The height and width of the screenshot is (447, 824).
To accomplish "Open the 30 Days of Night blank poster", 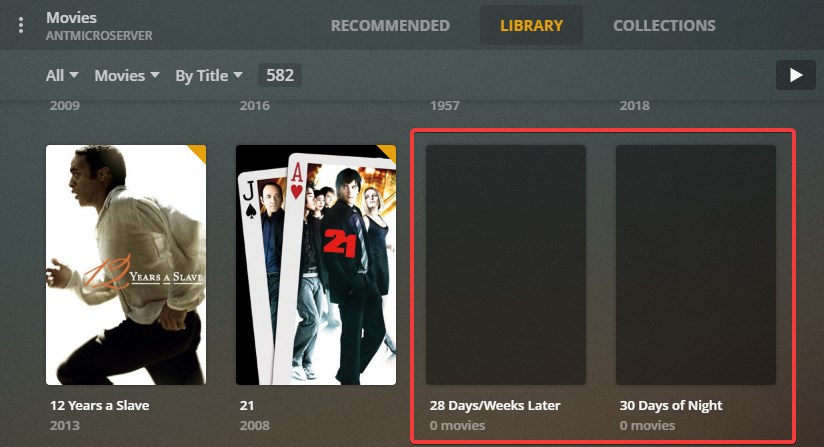I will (x=696, y=265).
